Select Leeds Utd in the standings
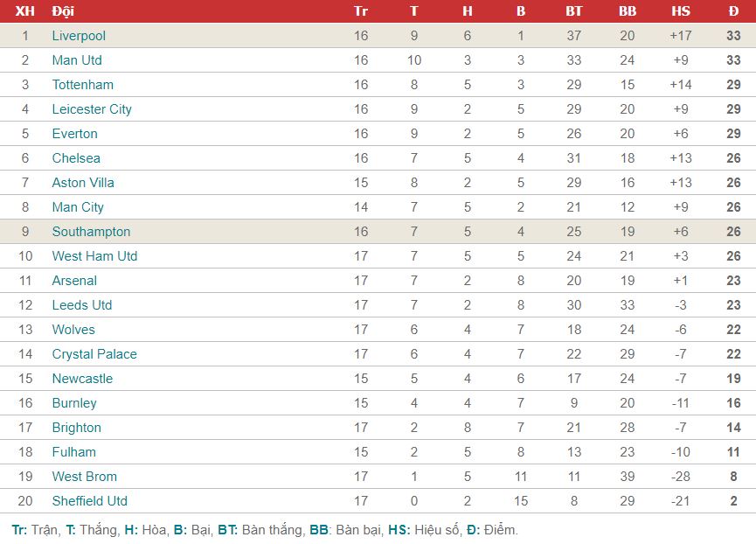 click(82, 305)
